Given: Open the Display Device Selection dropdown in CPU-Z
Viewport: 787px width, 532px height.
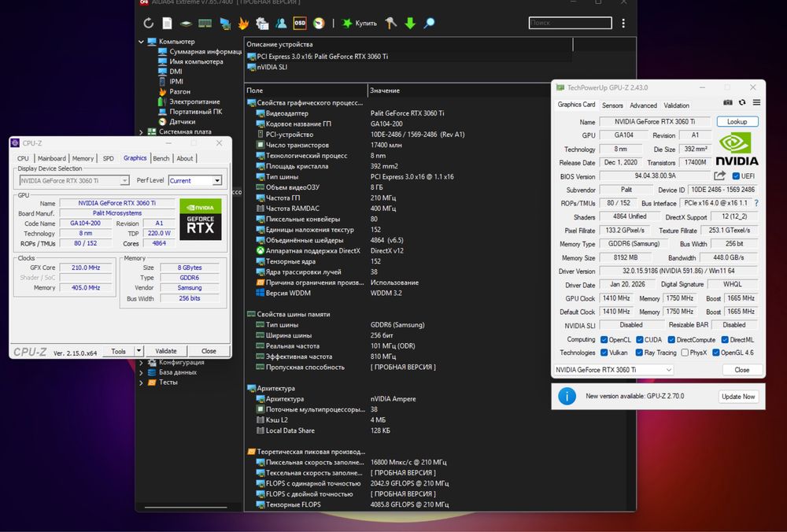Looking at the screenshot, I should tap(124, 181).
